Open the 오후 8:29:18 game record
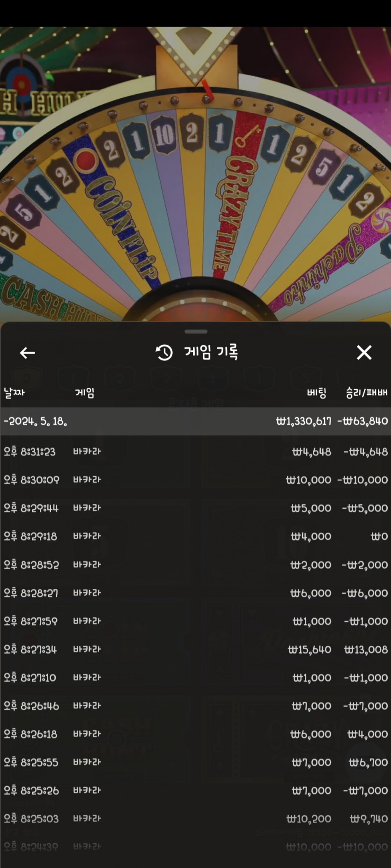391x868 pixels. coord(195,536)
